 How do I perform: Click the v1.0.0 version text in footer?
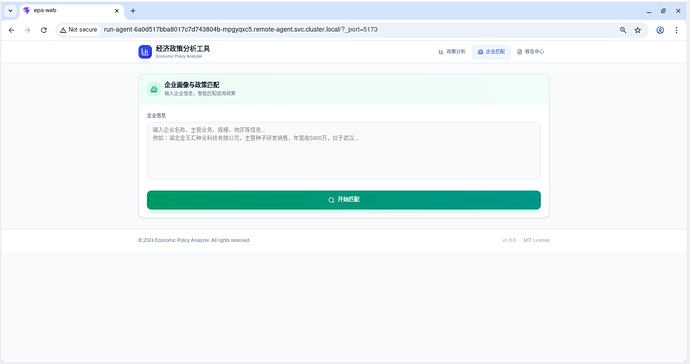tap(509, 240)
